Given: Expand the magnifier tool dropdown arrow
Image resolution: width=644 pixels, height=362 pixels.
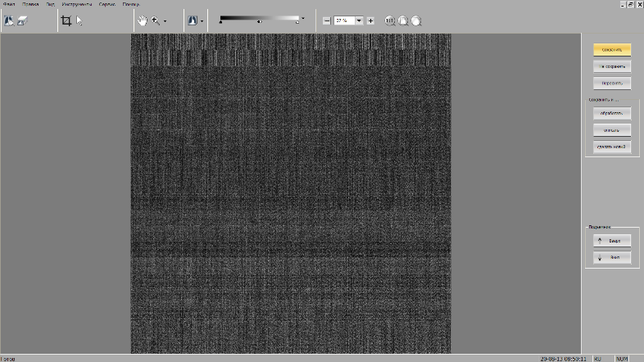Looking at the screenshot, I should [165, 21].
